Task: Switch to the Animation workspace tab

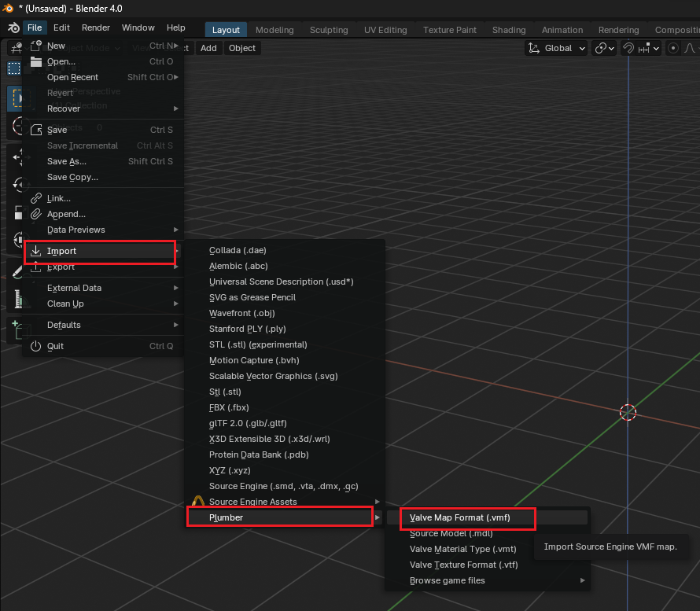Action: click(x=562, y=30)
